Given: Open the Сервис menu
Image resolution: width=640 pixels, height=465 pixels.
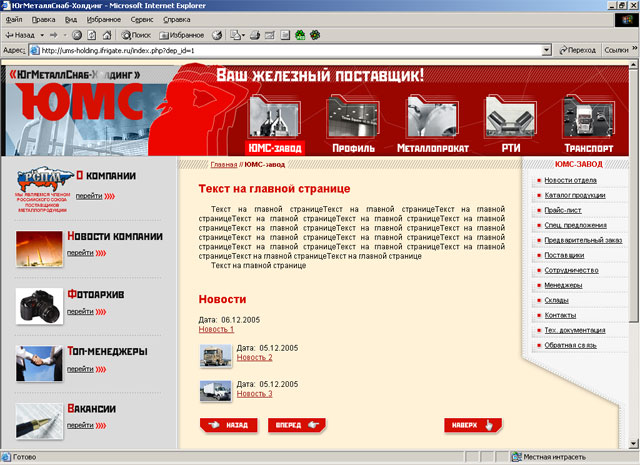Looking at the screenshot, I should [142, 19].
